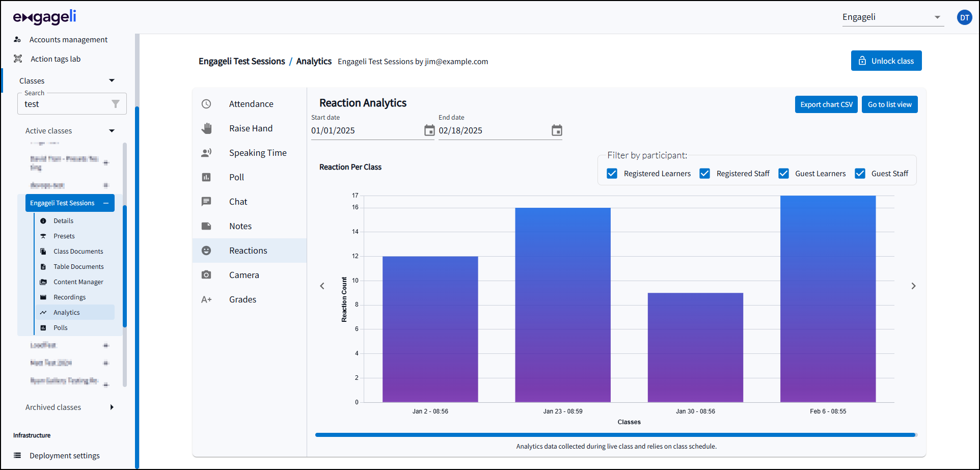Collapse Engageli Test Sessions class tree

point(106,203)
